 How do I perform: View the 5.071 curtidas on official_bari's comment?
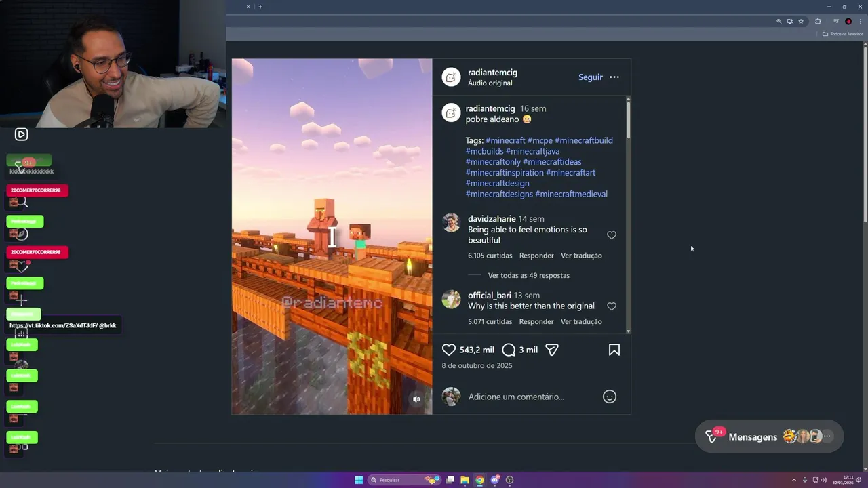pyautogui.click(x=490, y=321)
